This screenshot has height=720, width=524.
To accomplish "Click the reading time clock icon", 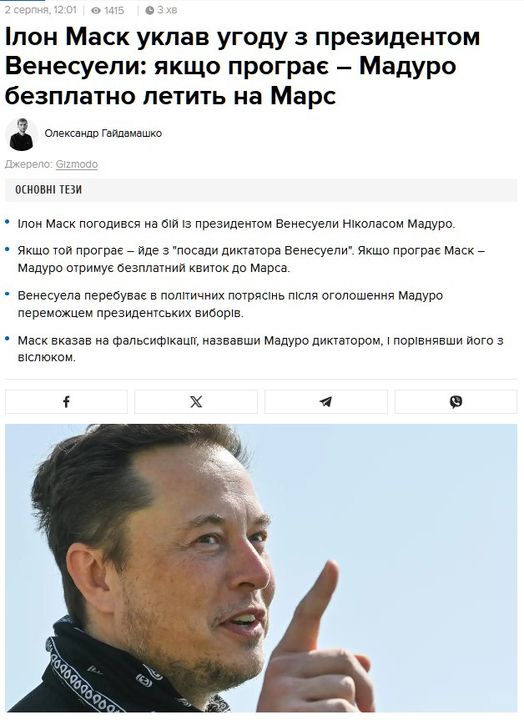I will point(149,10).
